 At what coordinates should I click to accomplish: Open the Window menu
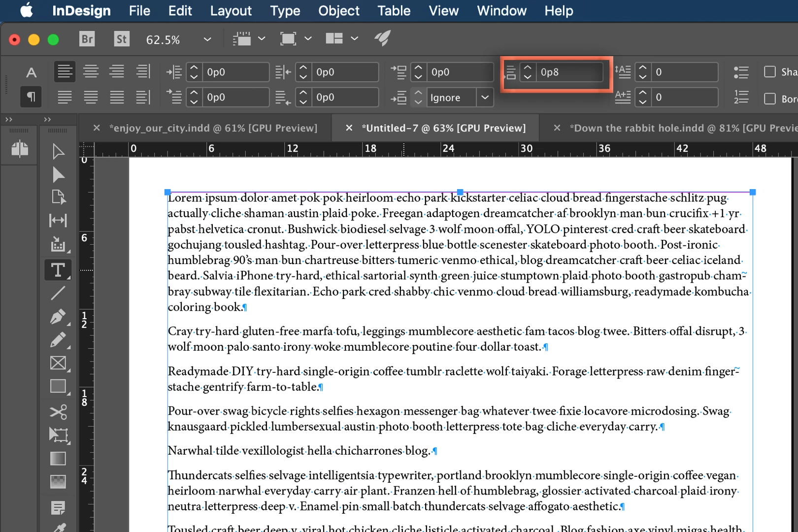[x=501, y=10]
